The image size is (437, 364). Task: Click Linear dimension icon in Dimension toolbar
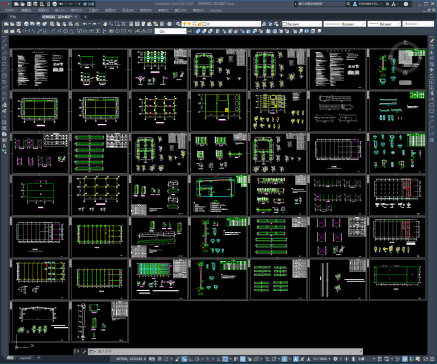tap(27, 31)
